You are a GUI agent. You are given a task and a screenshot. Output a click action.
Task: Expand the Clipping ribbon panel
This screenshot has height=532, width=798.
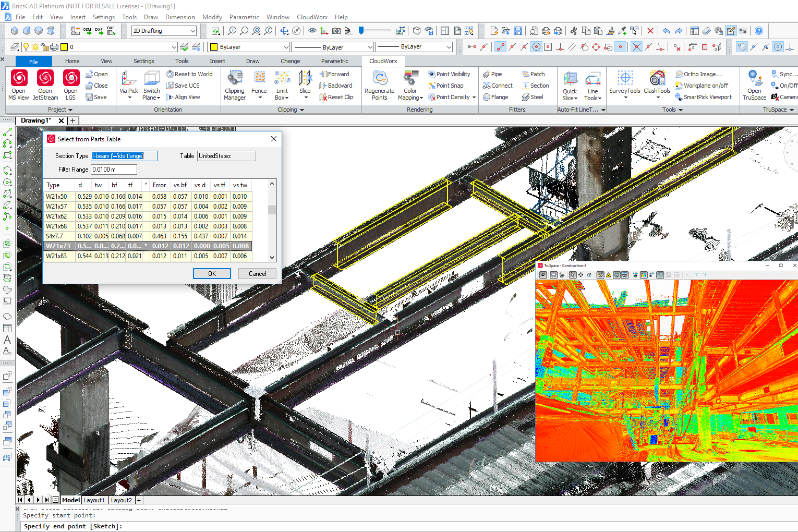291,110
